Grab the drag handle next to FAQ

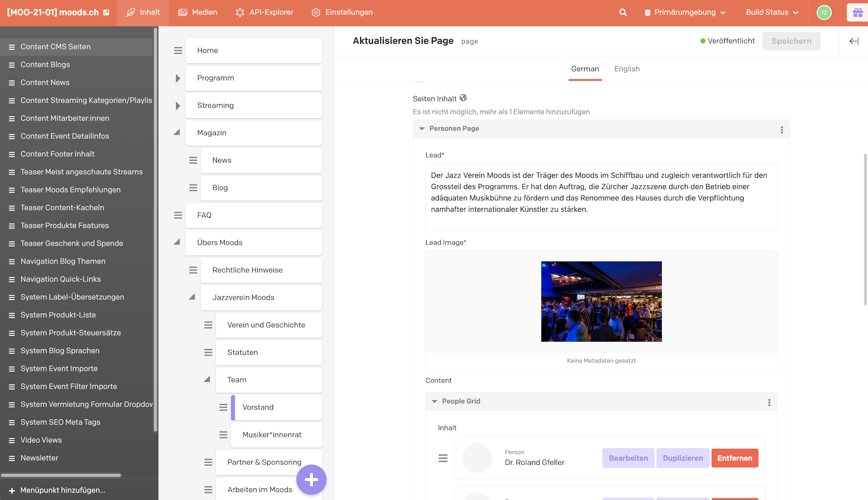[178, 215]
